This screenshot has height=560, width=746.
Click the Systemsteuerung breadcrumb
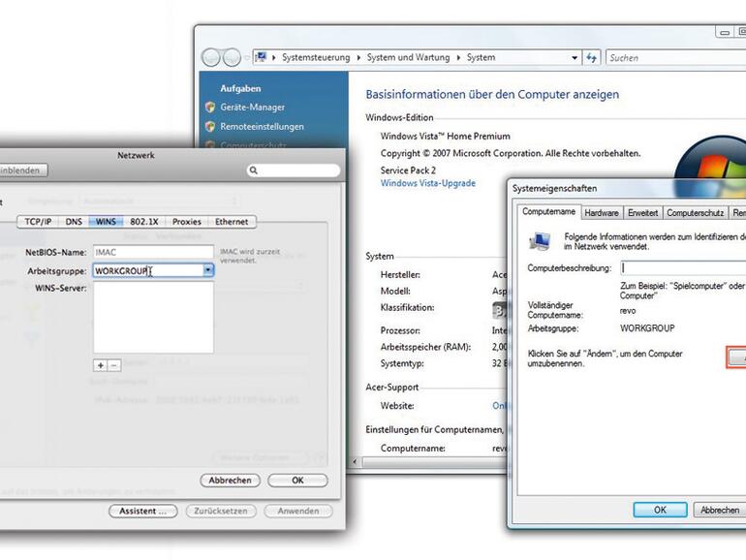(x=316, y=57)
